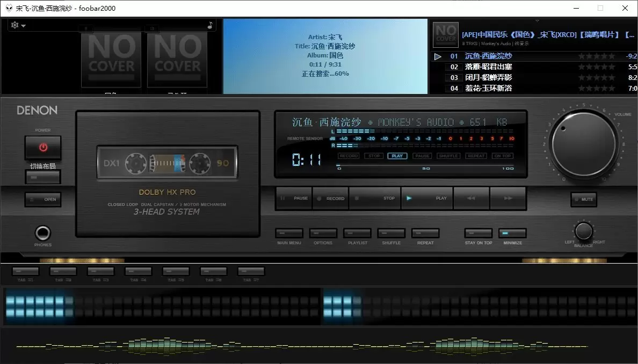The width and height of the screenshot is (638, 364).
Task: Rate track 02 using its stars
Action: point(597,67)
